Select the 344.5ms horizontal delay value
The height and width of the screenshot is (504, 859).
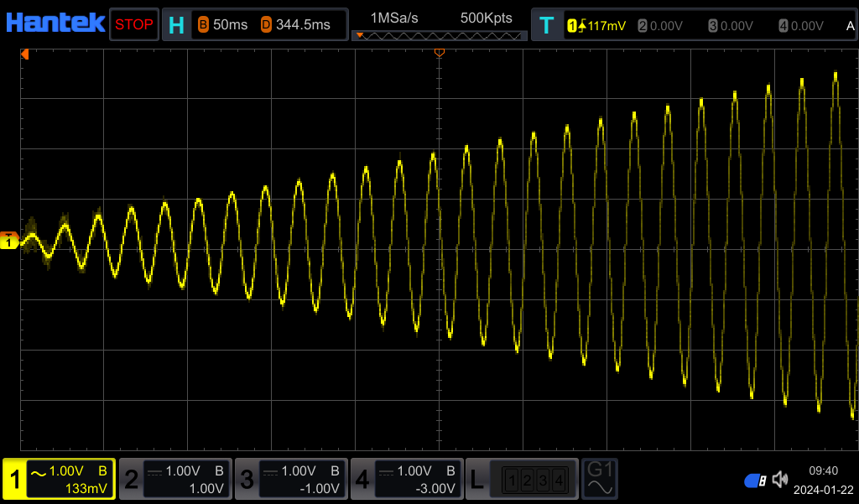[296, 25]
